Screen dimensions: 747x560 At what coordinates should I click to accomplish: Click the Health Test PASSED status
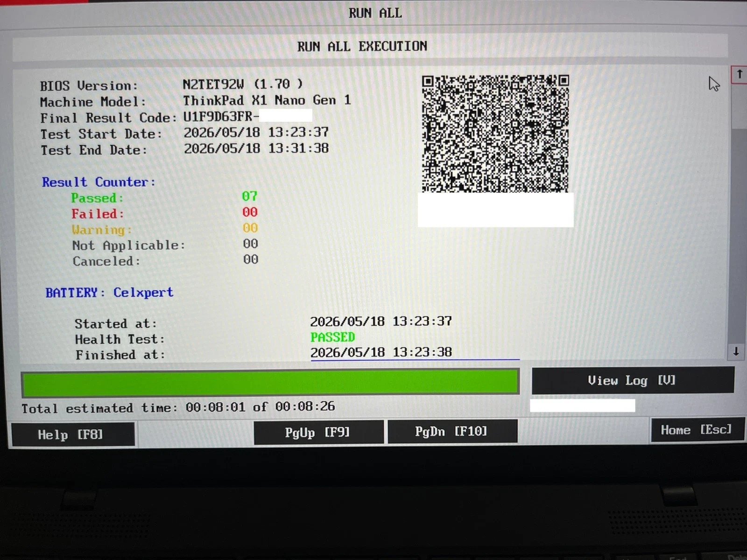click(333, 337)
